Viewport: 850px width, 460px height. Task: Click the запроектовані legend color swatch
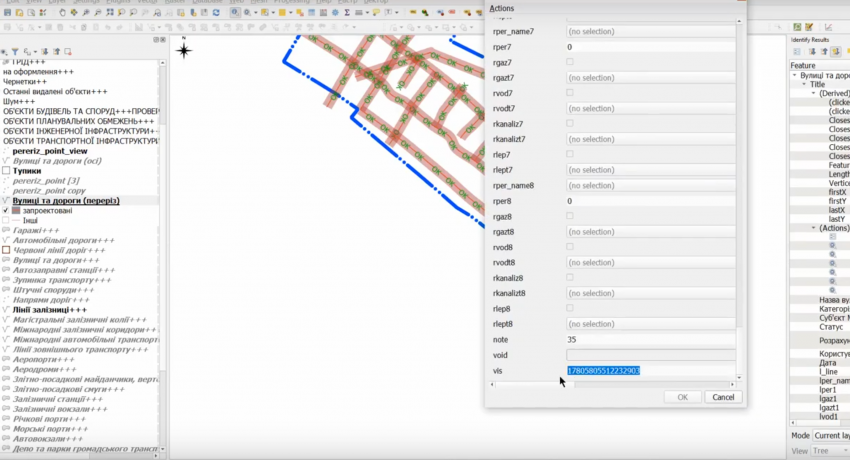[x=16, y=210]
